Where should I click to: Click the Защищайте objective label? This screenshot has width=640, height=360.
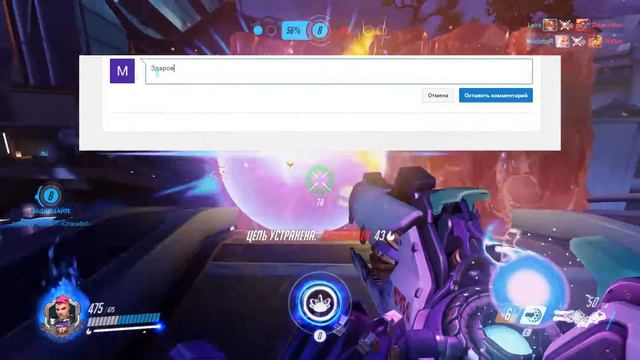click(51, 211)
